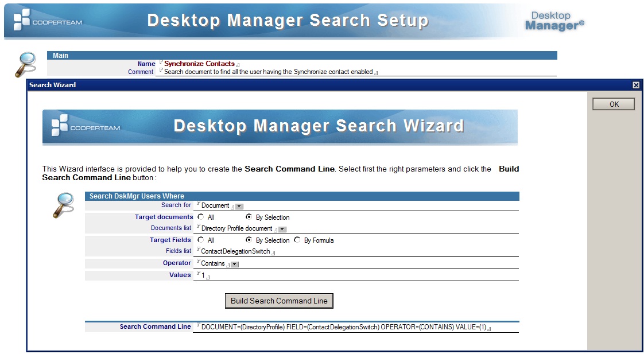Select 'By Formula' radio for Target Fields
Screen dimensions: 644x354
(x=297, y=240)
